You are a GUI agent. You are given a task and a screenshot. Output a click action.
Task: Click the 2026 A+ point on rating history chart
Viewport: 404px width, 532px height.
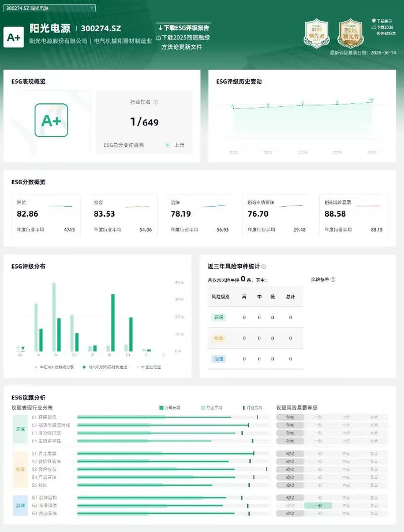372,101
